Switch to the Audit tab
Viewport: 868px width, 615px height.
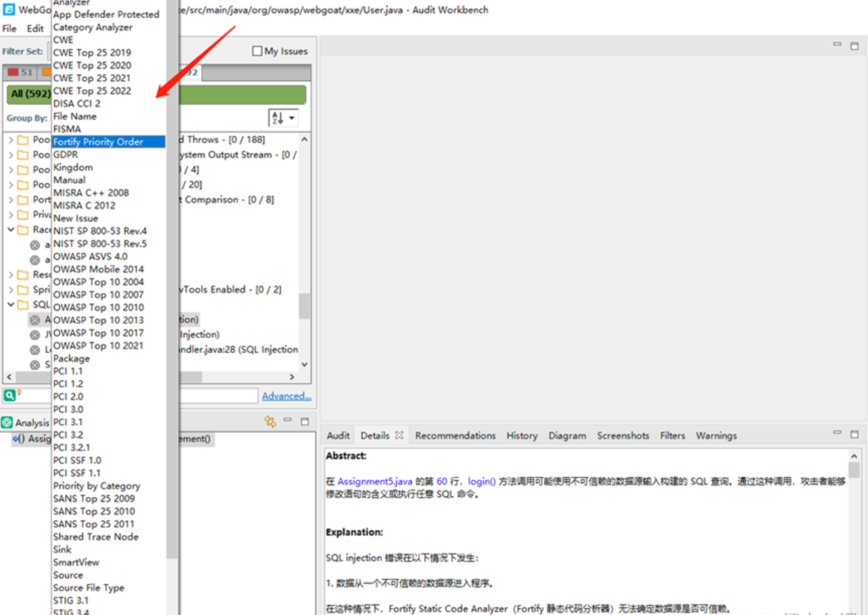[338, 436]
